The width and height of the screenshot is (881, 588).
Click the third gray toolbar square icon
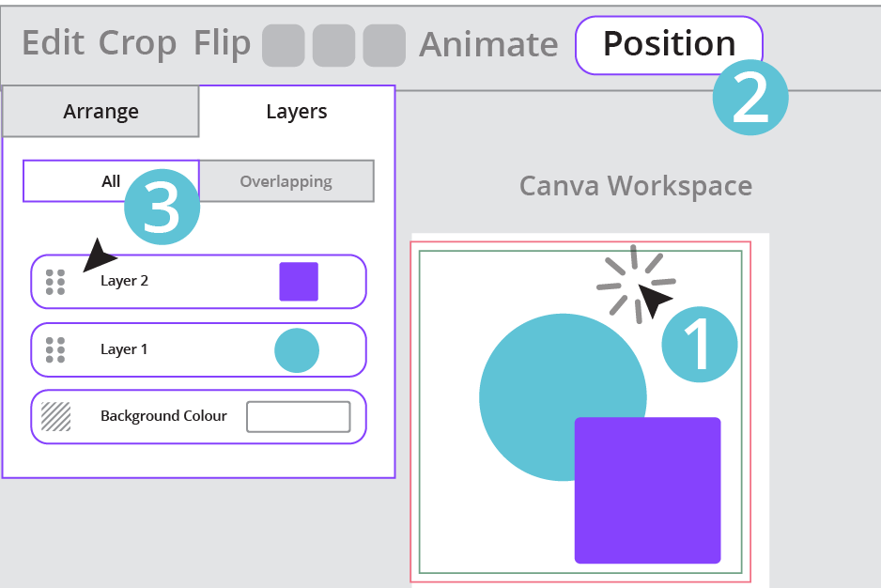tap(384, 45)
